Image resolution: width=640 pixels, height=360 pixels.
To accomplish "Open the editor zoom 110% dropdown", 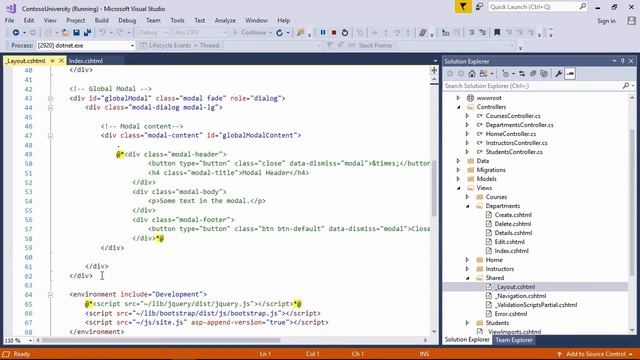I will 30,340.
